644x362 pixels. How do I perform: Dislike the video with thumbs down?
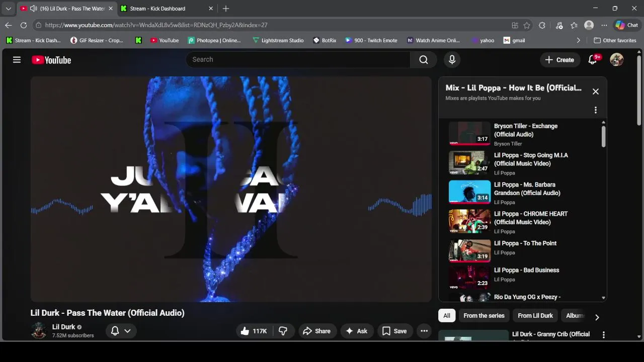[283, 331]
